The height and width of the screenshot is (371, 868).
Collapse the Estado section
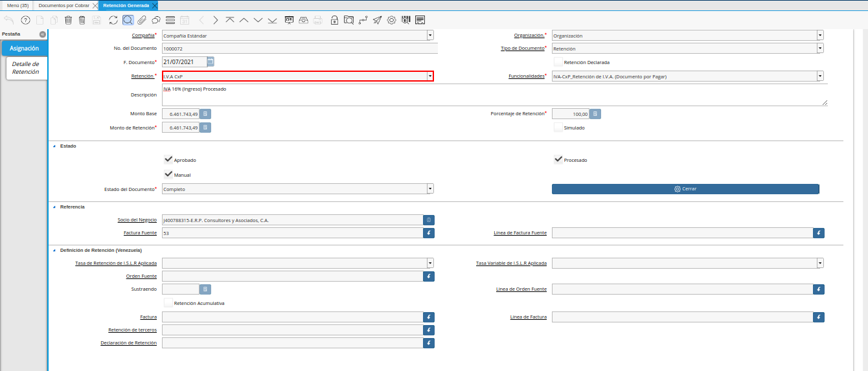click(54, 146)
